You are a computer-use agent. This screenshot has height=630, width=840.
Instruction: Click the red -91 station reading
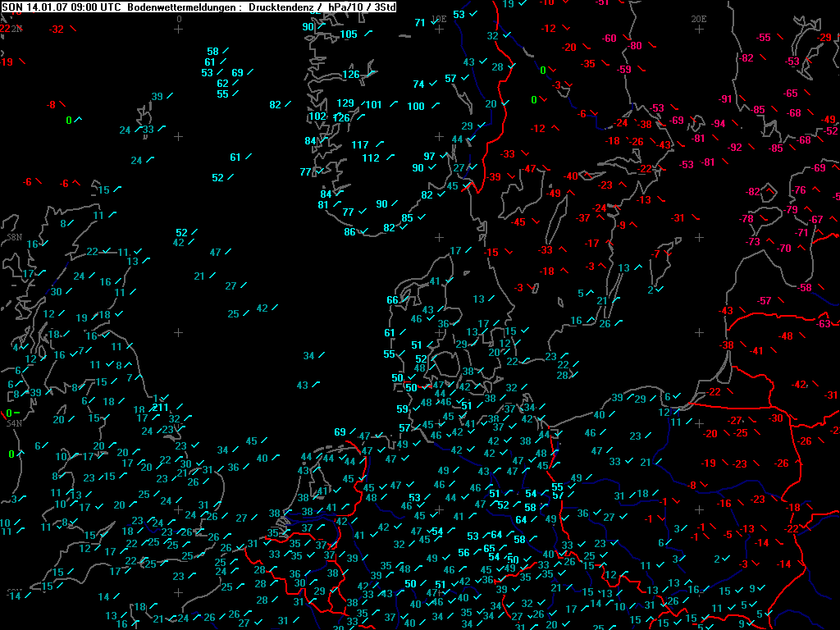pyautogui.click(x=725, y=99)
